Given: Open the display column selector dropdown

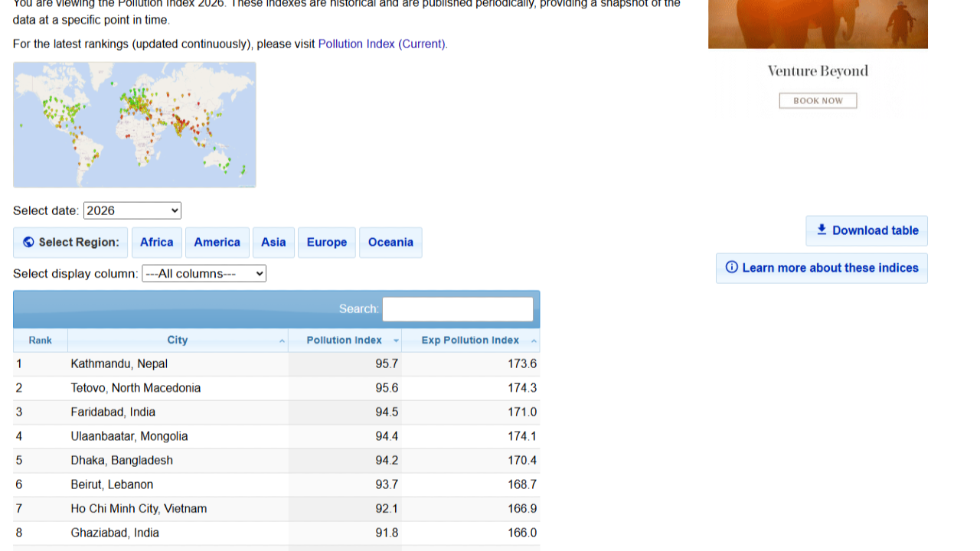Looking at the screenshot, I should (204, 272).
